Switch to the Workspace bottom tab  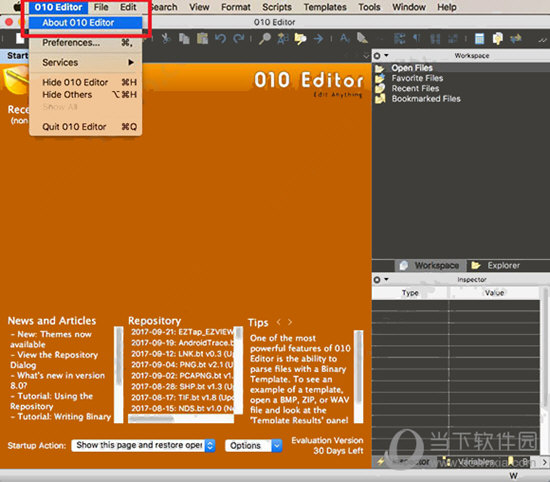[x=430, y=266]
